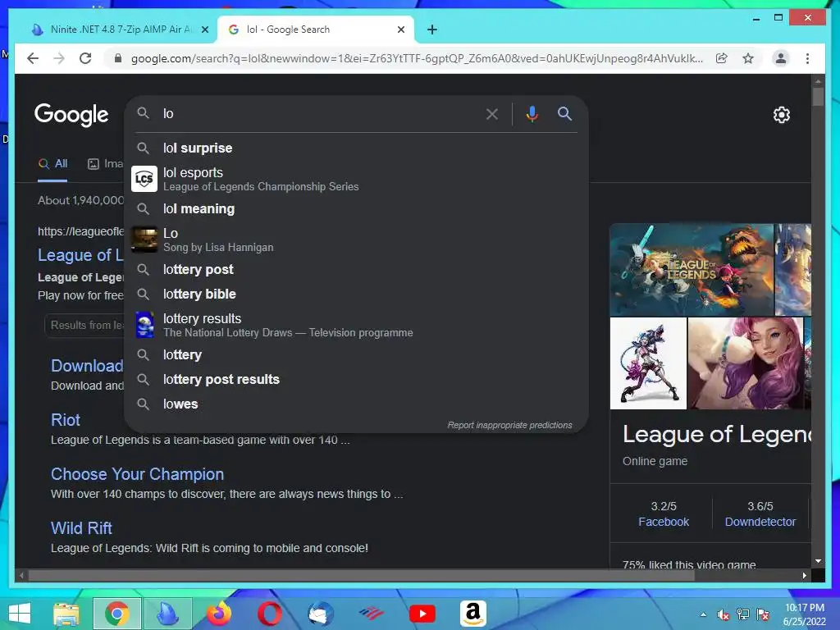This screenshot has height=630, width=840.
Task: Select the LCS logo next to lol esports
Action: (144, 178)
